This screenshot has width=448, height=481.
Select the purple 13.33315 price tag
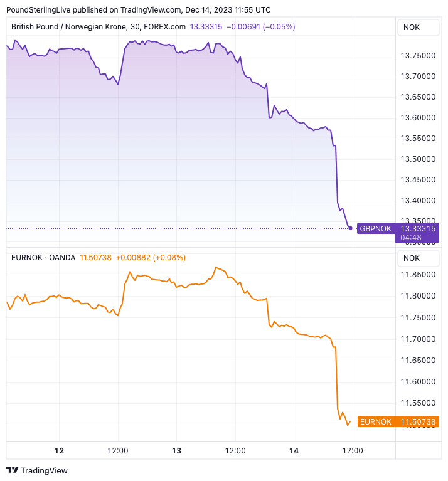(x=418, y=229)
